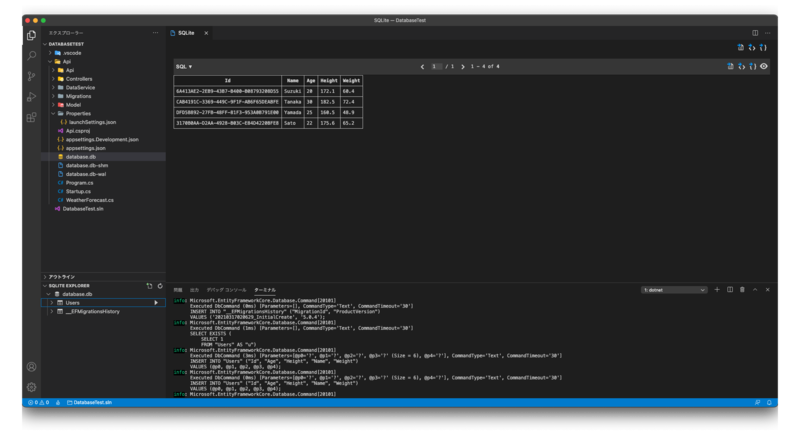This screenshot has width=800, height=436.
Task: Maximize the panel with the up chevron
Action: pos(755,290)
